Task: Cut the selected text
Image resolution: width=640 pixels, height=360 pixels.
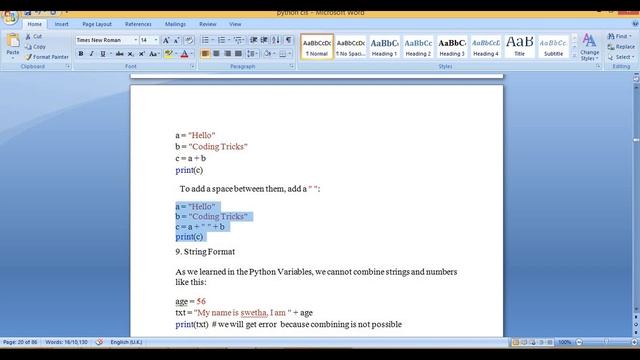Action: coord(33,36)
